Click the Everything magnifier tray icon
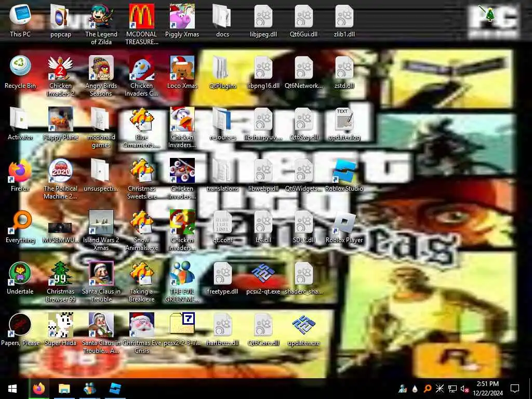532x399 pixels. point(428,389)
